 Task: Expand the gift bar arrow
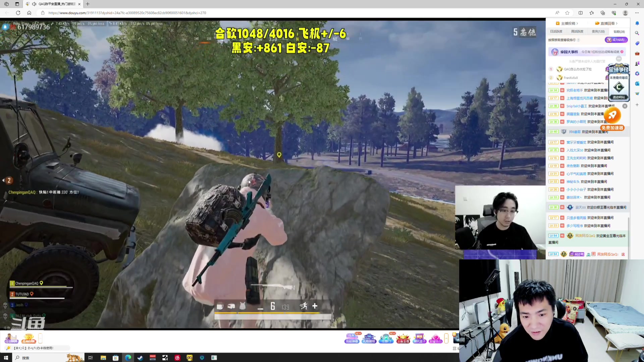[x=446, y=338]
